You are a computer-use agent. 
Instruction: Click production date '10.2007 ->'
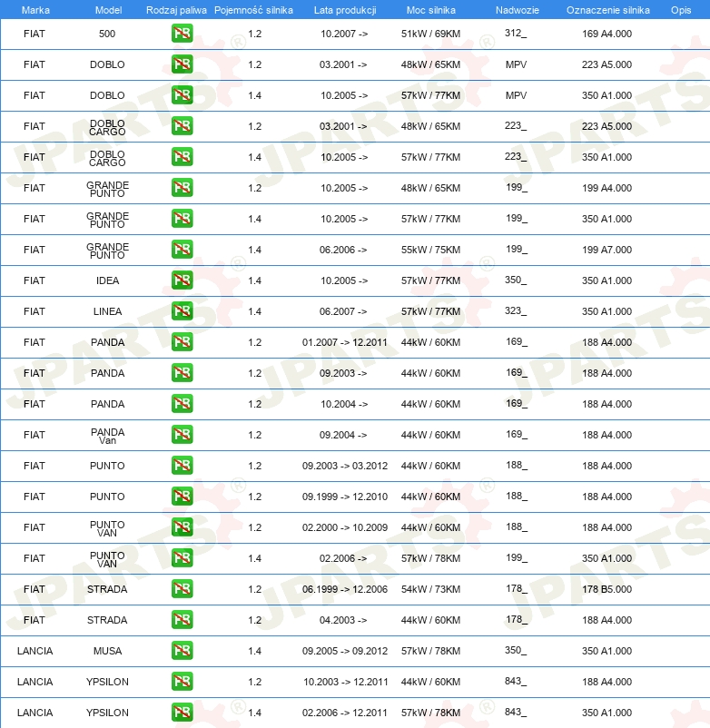tap(344, 34)
